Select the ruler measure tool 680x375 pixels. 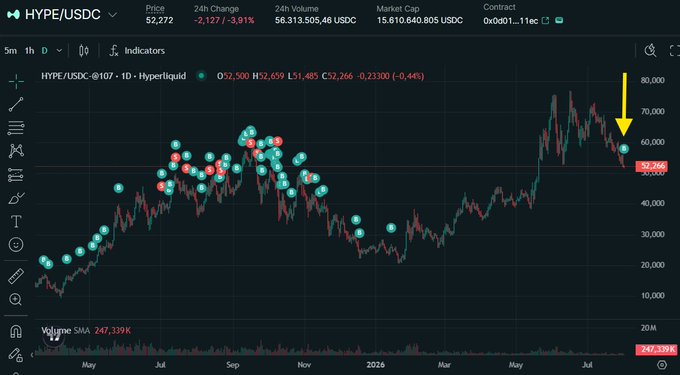16,276
